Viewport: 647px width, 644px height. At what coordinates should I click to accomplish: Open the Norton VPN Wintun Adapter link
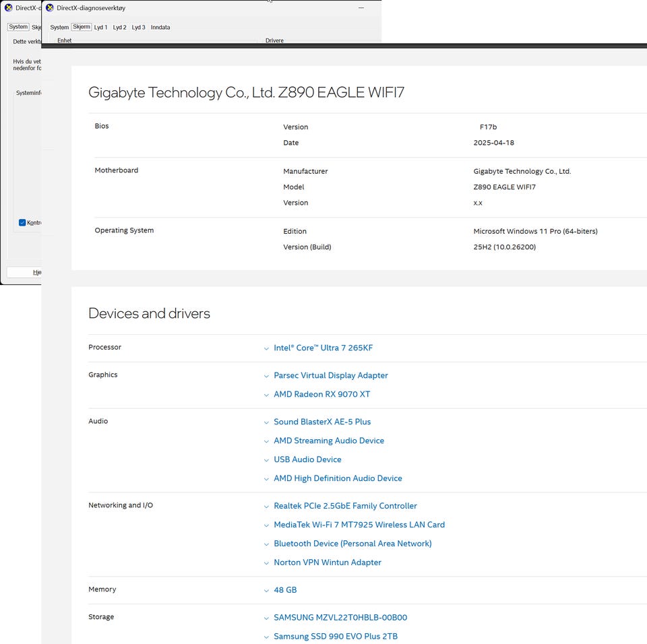(328, 562)
